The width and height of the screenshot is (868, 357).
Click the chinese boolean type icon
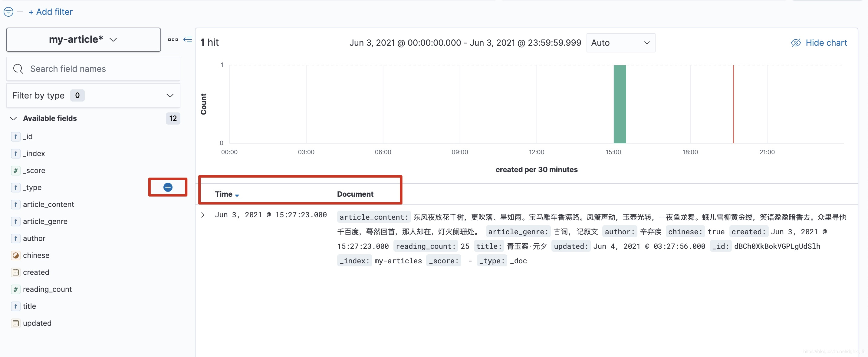[15, 255]
